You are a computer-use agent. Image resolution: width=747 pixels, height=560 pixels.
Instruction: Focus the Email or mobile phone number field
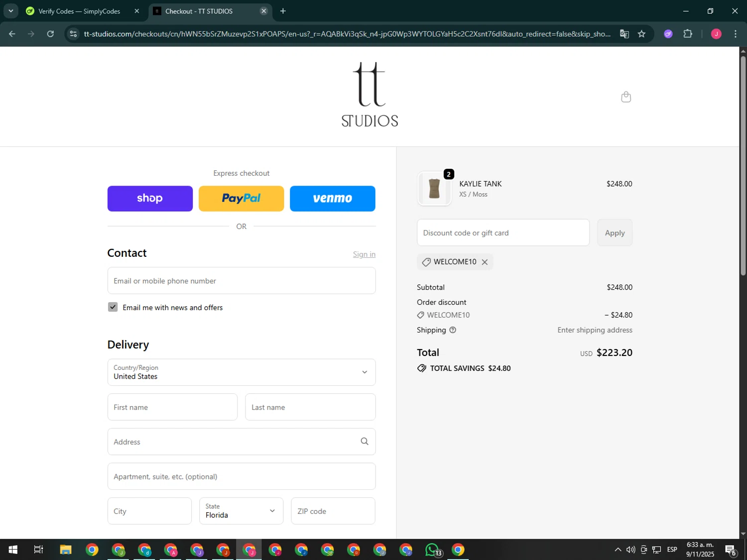(x=242, y=281)
